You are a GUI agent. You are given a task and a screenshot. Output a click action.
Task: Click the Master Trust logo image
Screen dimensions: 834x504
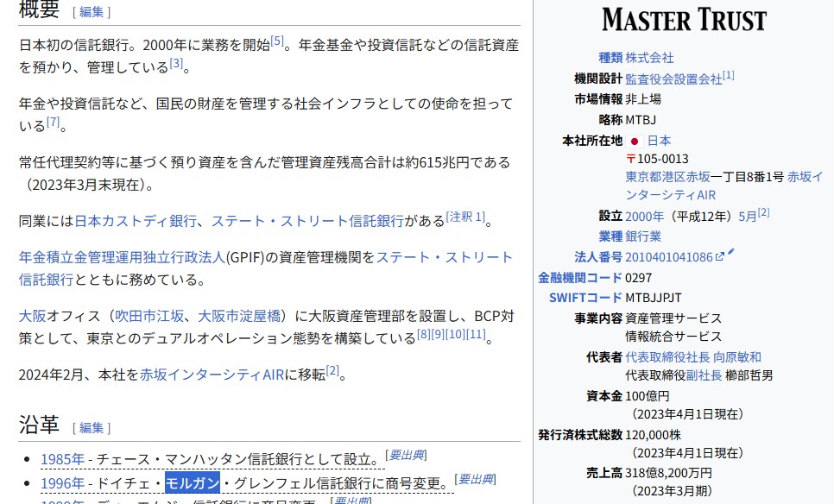point(684,20)
